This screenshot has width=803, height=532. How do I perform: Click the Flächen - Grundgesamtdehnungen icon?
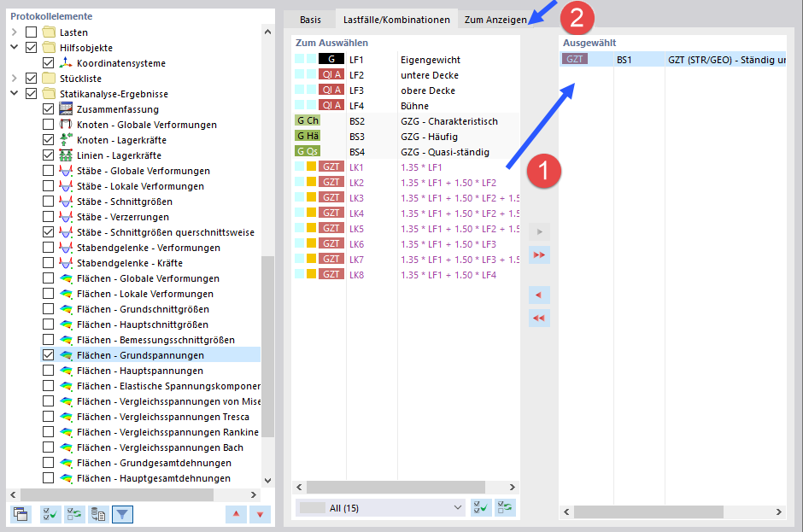coord(66,462)
